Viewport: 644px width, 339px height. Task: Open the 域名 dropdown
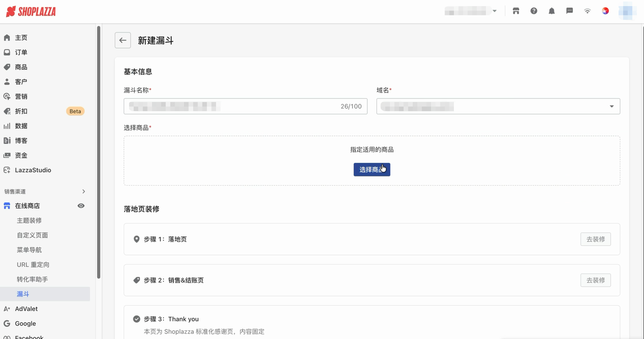click(x=498, y=106)
